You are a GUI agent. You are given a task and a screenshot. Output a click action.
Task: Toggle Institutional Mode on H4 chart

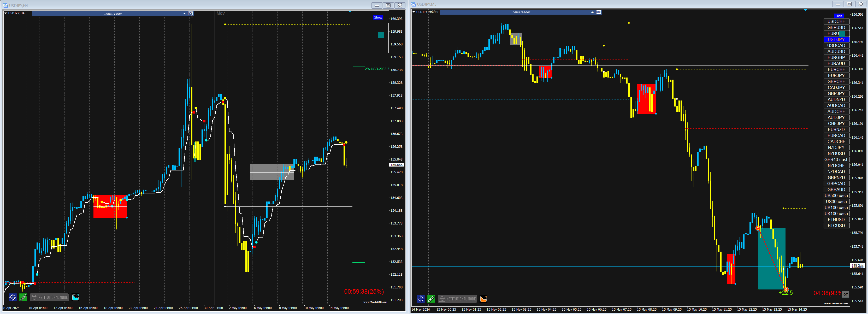tap(49, 297)
